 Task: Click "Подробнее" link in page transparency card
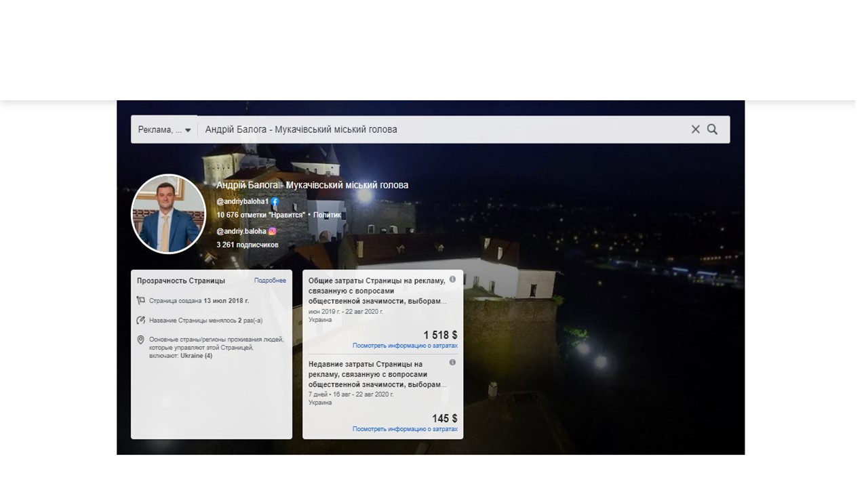click(270, 281)
